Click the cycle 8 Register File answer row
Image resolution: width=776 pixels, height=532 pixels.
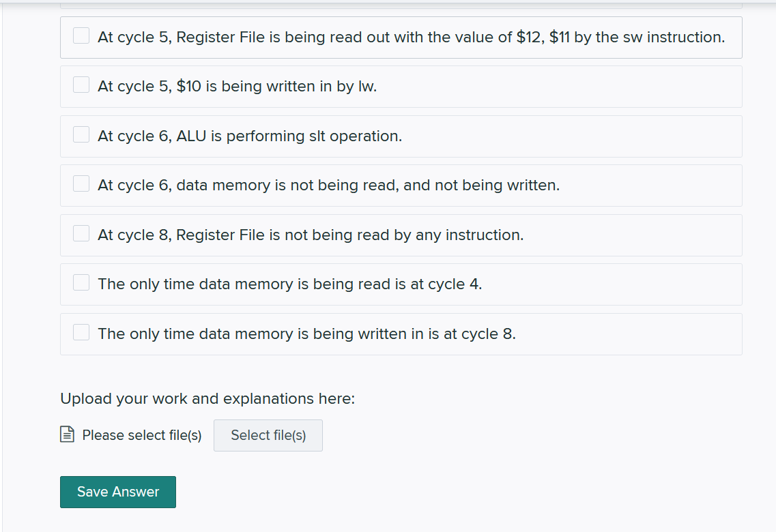click(401, 235)
